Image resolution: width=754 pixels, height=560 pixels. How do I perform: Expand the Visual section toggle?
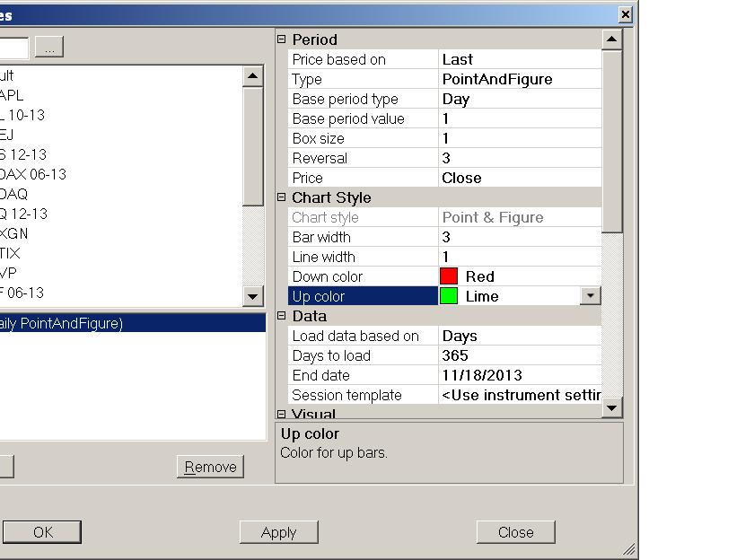pyautogui.click(x=282, y=414)
